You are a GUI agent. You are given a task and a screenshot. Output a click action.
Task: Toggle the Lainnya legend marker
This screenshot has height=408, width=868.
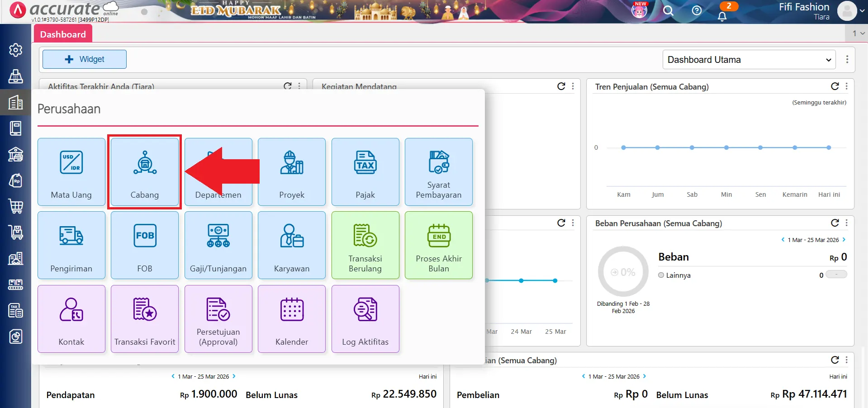661,275
